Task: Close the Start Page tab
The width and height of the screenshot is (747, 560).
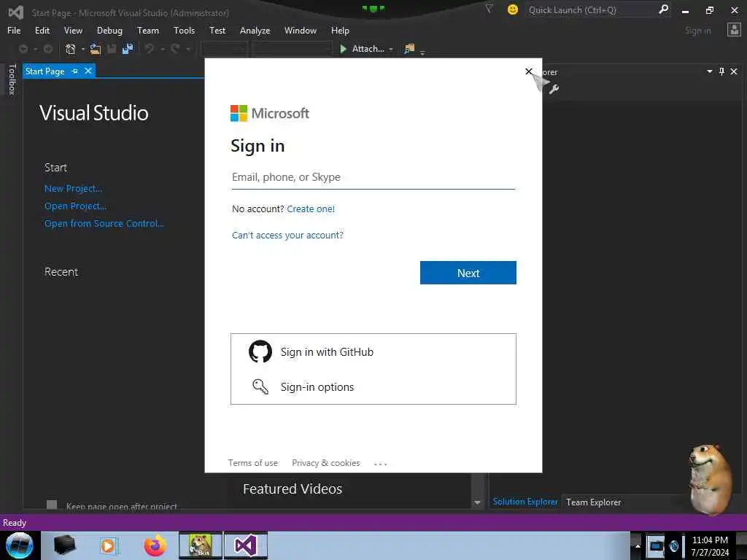Action: [x=88, y=71]
